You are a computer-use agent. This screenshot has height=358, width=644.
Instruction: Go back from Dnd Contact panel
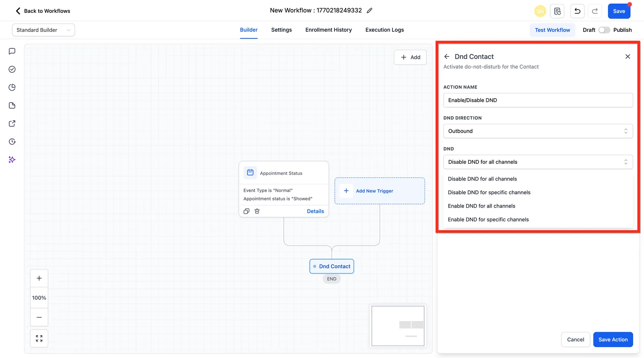tap(447, 57)
